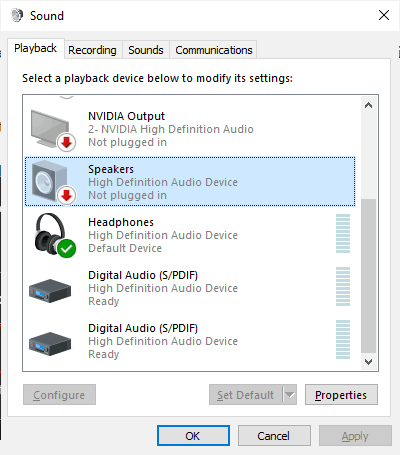Open the Sounds tab
This screenshot has height=455, width=400.
coord(146,50)
